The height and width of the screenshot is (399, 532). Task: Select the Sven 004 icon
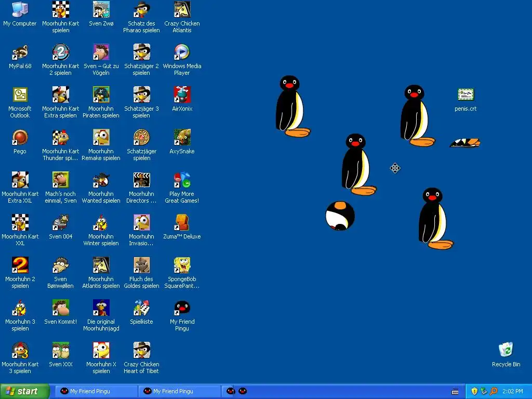(60, 222)
